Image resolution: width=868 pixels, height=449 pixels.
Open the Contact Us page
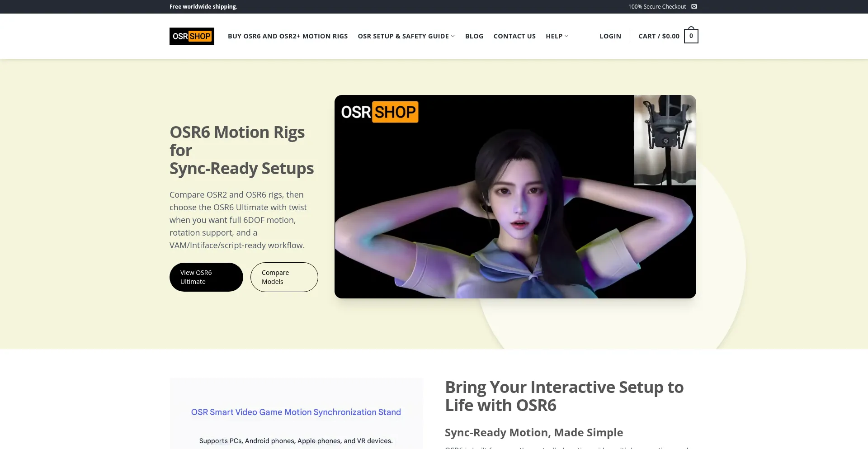click(514, 36)
